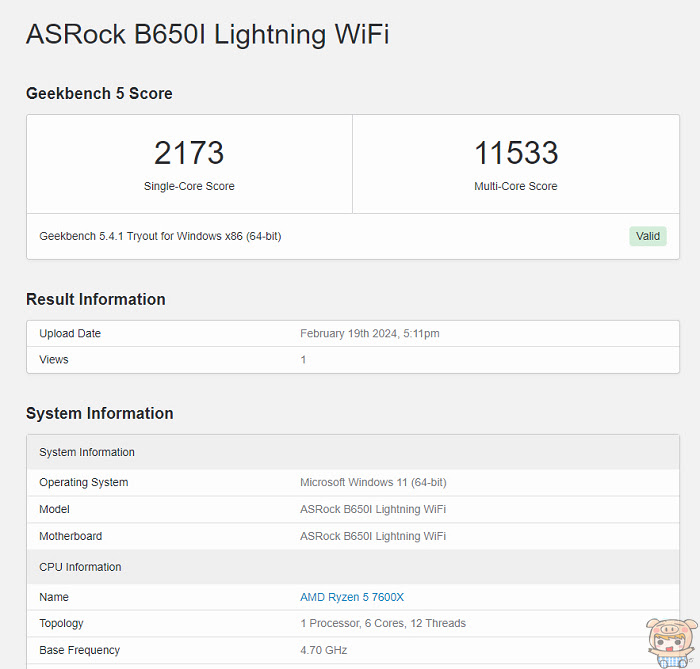
Task: Select the February 19th 2024, 5:11pm date
Action: coord(370,333)
